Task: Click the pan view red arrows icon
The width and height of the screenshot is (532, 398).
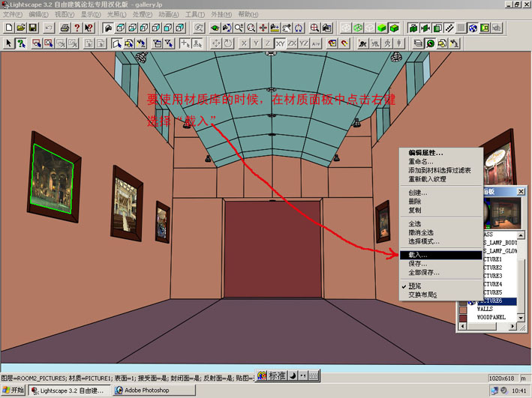Action: pos(263,28)
